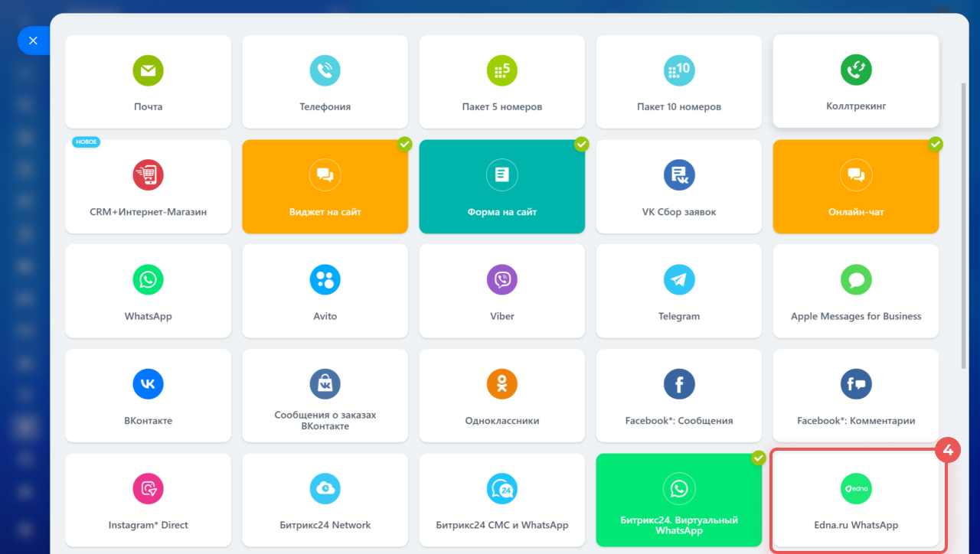Click the Avito label text
Screen dimensions: 980x554
325,316
